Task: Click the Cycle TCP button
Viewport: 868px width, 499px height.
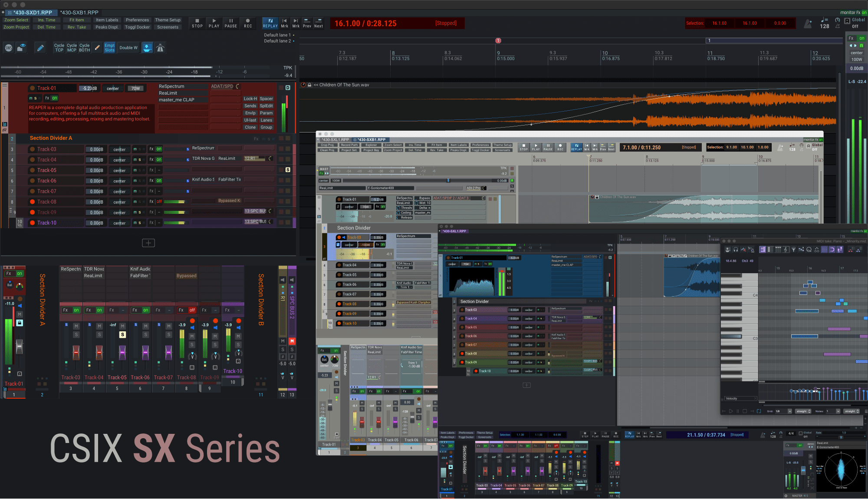Action: (x=59, y=48)
